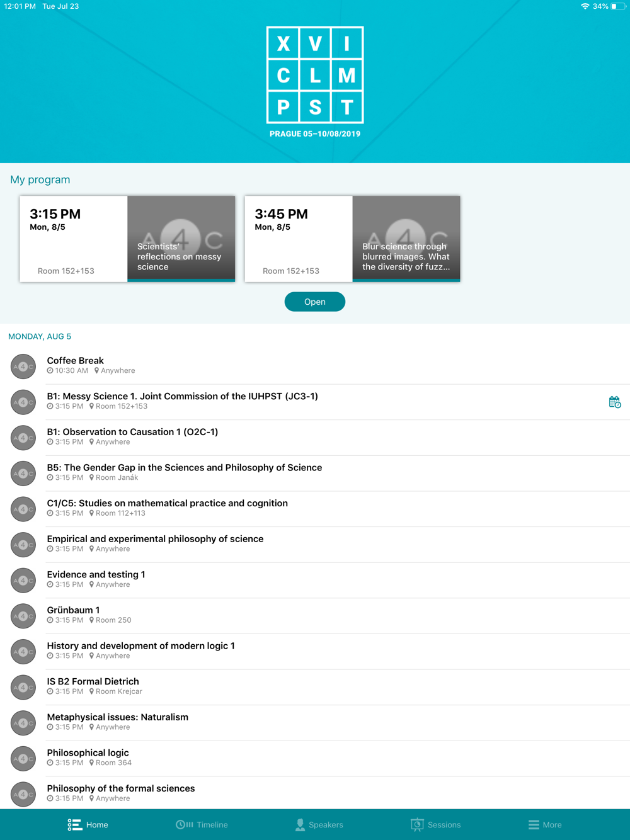This screenshot has height=840, width=630.
Task: Tap the avatar icon beside Grünbaum 1
Action: click(x=23, y=616)
